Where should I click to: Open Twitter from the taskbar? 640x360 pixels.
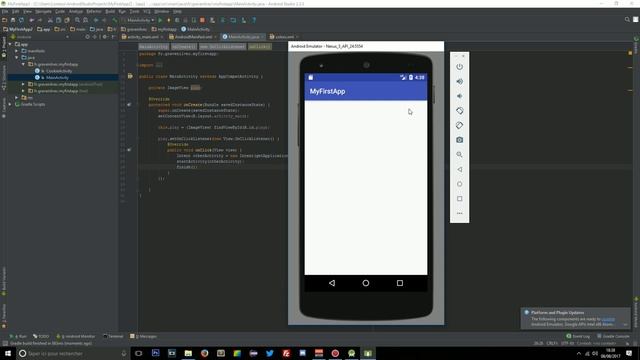pyautogui.click(x=270, y=353)
